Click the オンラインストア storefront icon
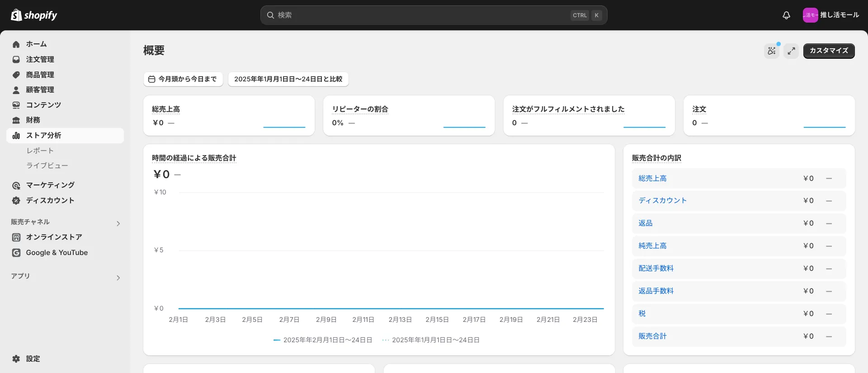This screenshot has width=868, height=373. tap(16, 237)
